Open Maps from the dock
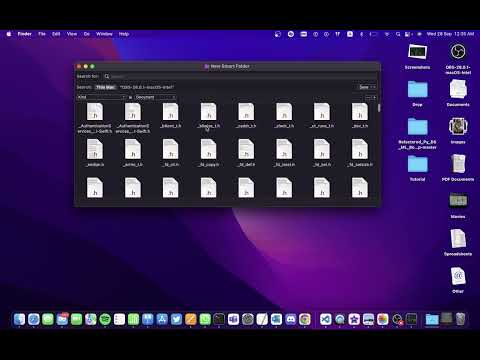 (91, 319)
